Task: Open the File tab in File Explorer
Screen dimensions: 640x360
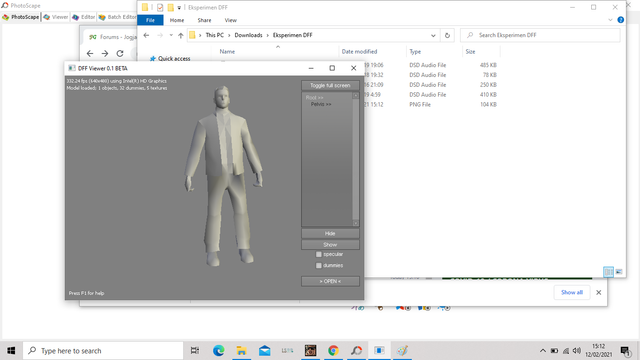Action: point(150,20)
